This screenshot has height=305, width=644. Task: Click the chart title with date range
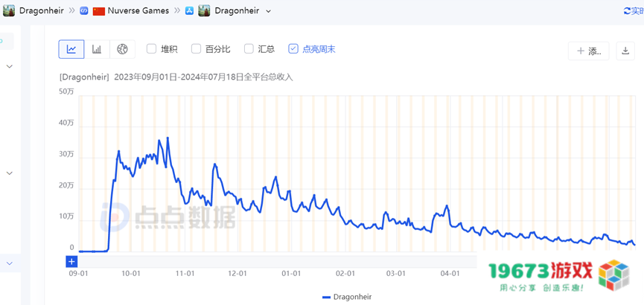[176, 77]
